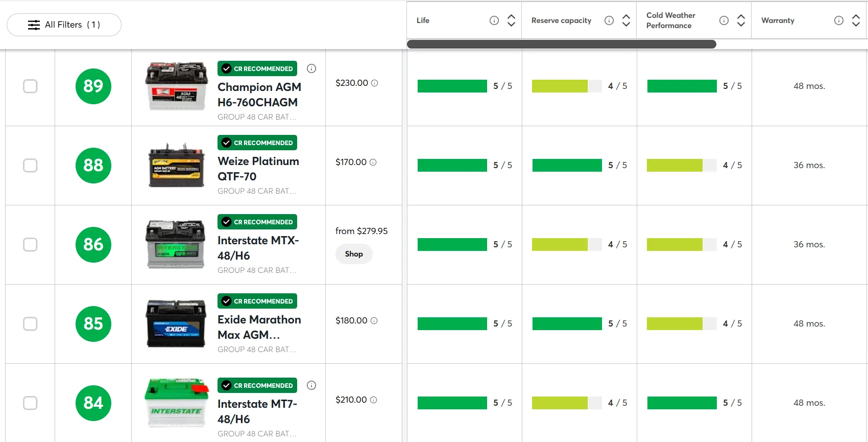868x442 pixels.
Task: Click the Cold Weather Performance header label
Action: point(671,20)
